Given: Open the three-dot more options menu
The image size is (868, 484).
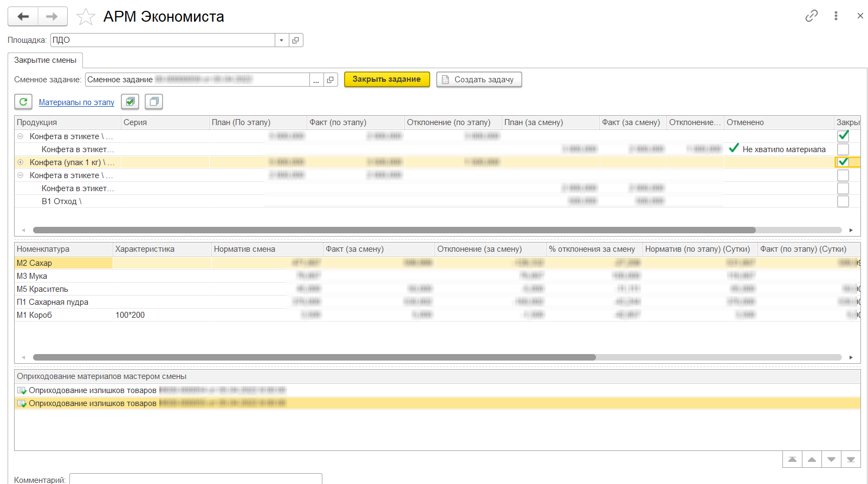Looking at the screenshot, I should [836, 16].
